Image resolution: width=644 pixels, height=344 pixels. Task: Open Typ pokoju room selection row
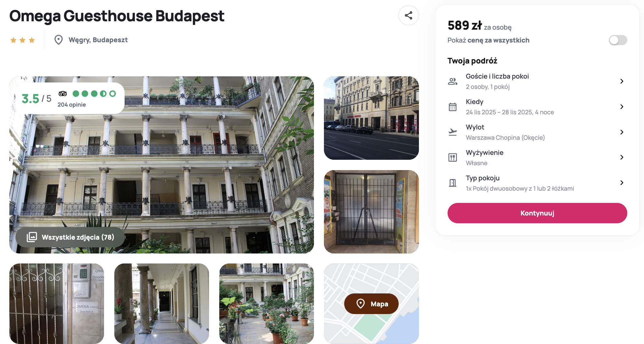[537, 183]
